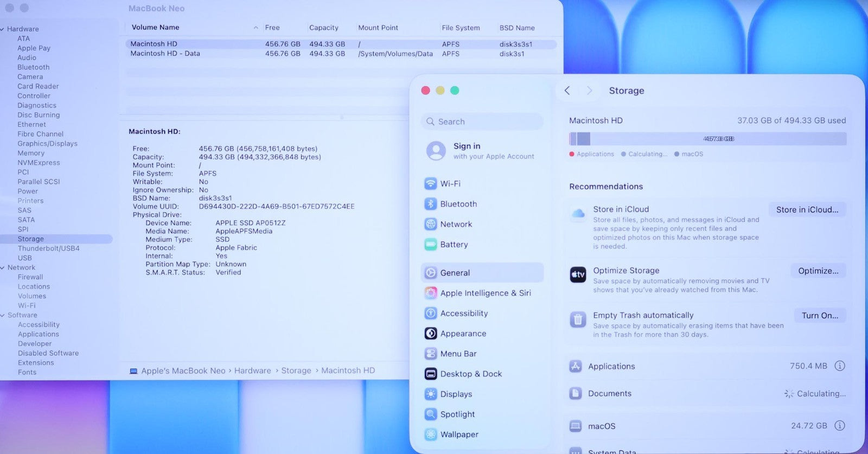Collapse the Network section in System Information
Viewport: 868px width, 454px height.
[x=3, y=268]
